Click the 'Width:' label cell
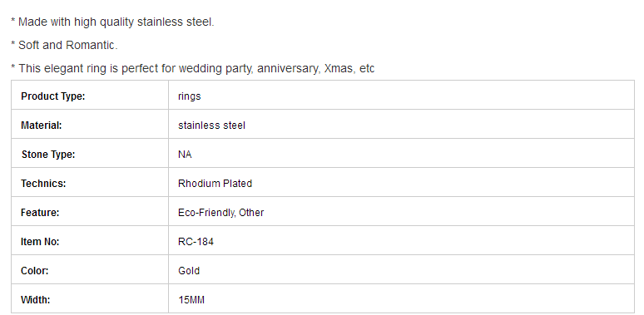Image resolution: width=644 pixels, height=315 pixels. coord(90,298)
